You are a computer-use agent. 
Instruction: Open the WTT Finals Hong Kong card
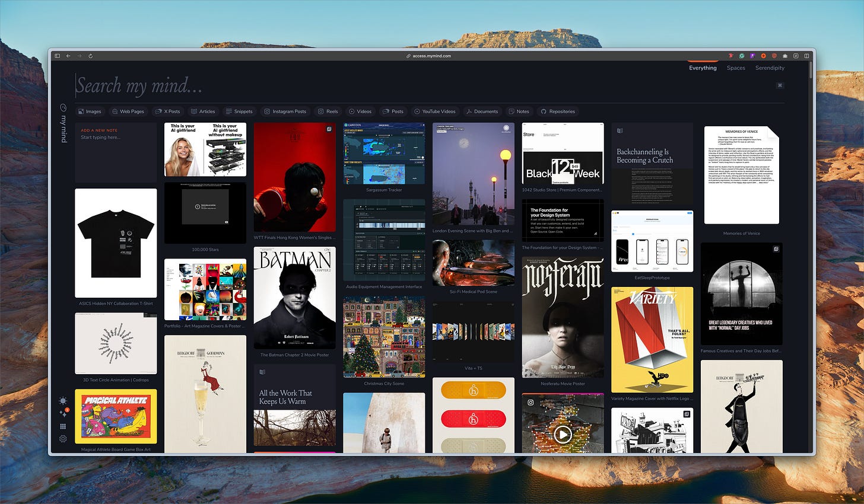295,177
